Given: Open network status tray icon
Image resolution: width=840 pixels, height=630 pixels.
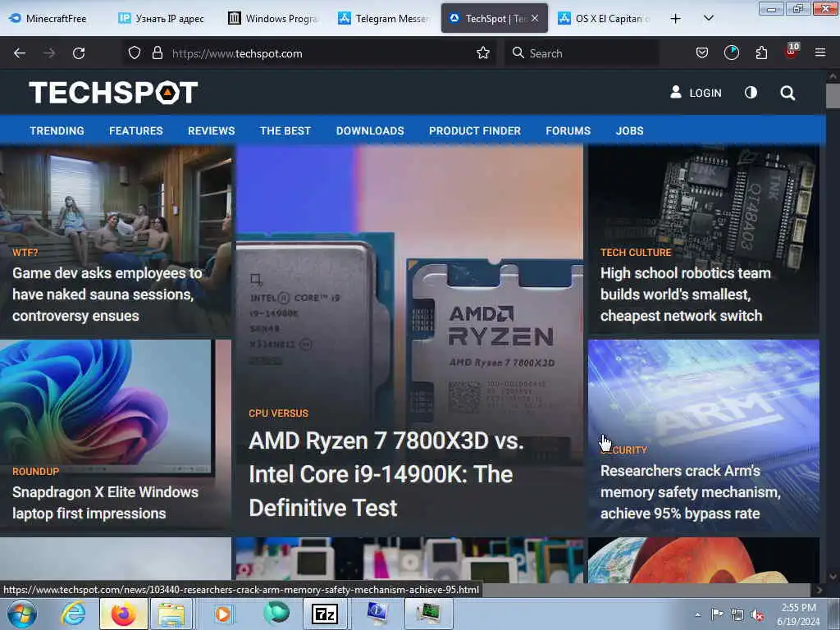Looking at the screenshot, I should tap(737, 615).
